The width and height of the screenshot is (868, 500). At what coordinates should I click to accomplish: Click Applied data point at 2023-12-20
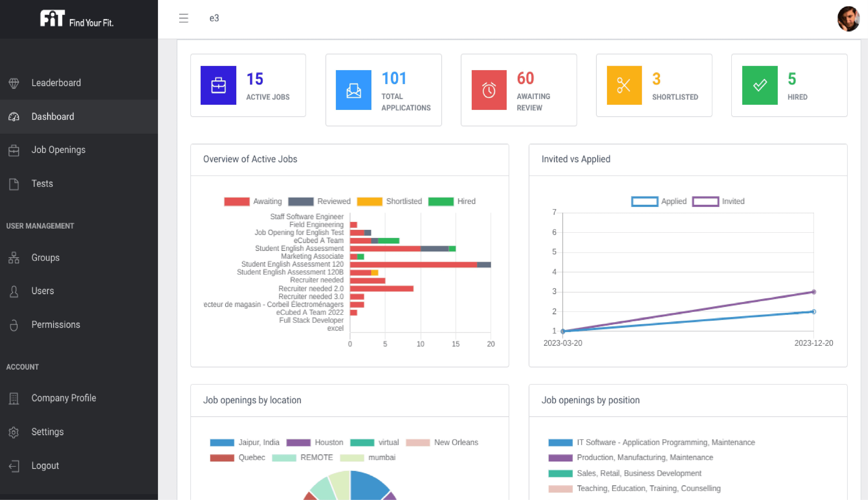[814, 312]
